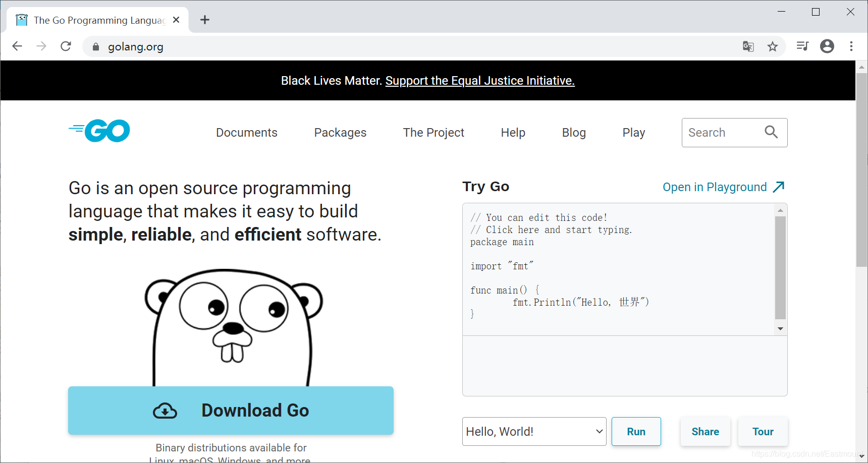Screen dimensions: 868x463
Task: Click the code line "package main"
Action: (502, 242)
